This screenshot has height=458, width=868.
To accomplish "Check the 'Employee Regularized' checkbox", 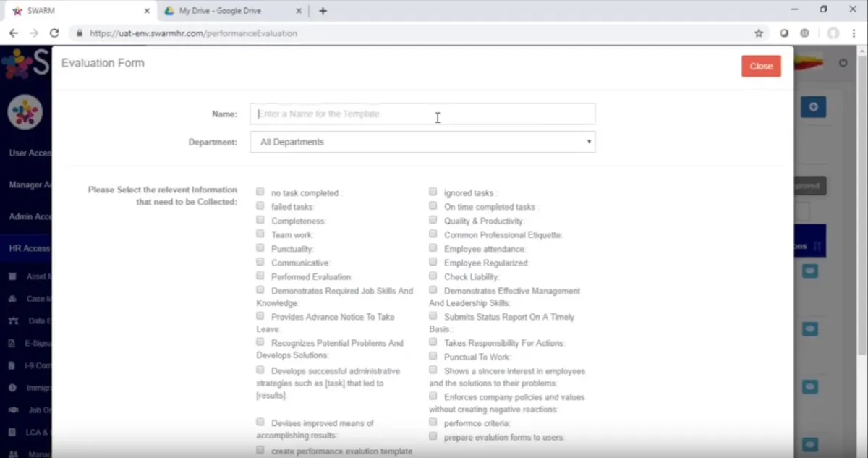I will [433, 261].
